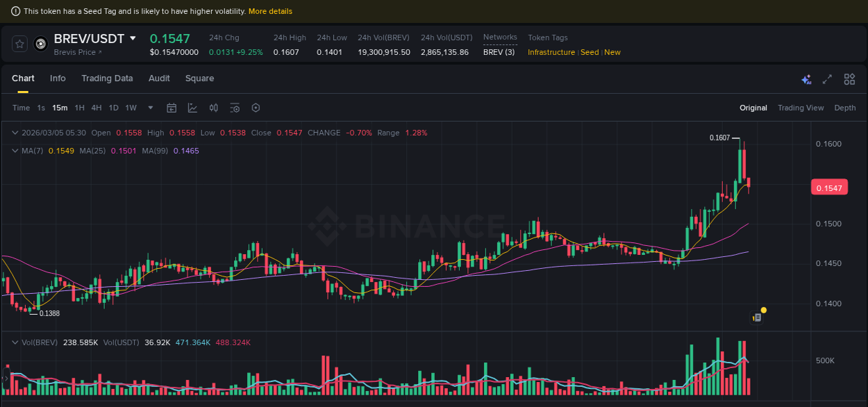
Task: Favorite BREV/USDT using the star icon
Action: point(19,43)
